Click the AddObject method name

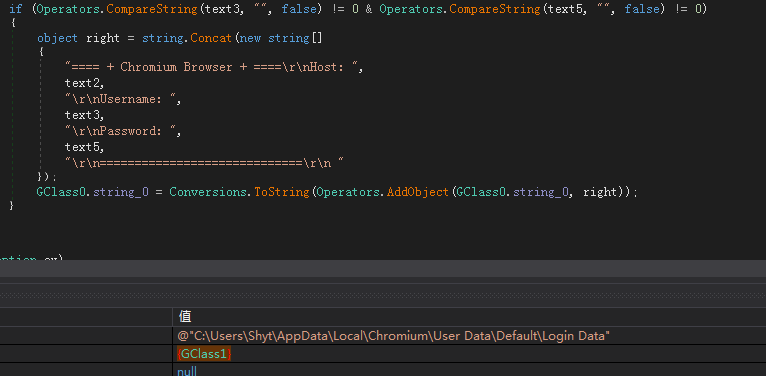click(x=418, y=192)
